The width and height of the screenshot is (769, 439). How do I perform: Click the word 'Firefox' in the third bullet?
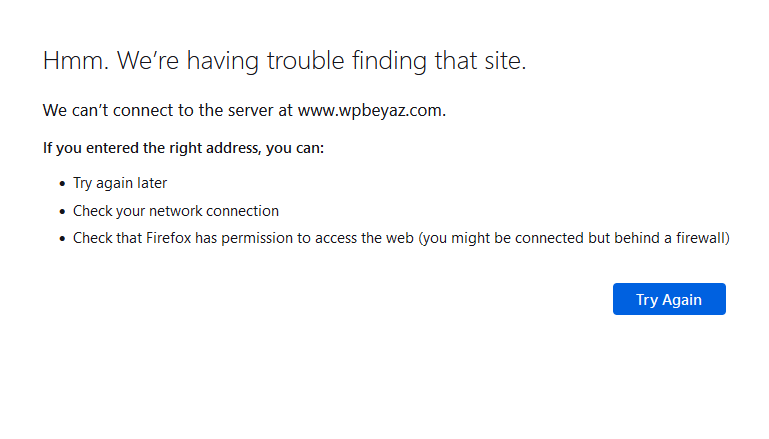(168, 238)
